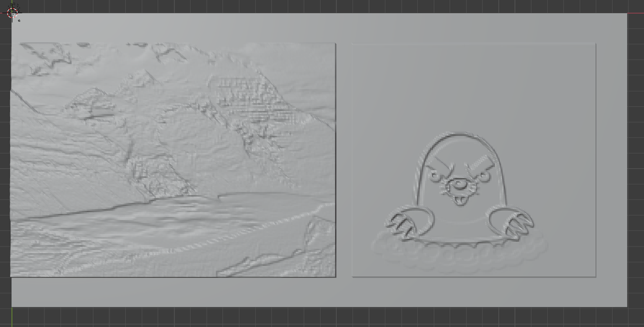This screenshot has height=327, width=644.
Task: Select the mole cartoon relief panel
Action: click(473, 160)
